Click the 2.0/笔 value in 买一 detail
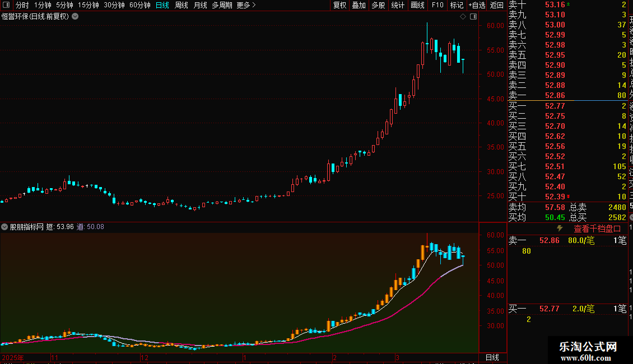633x364 pixels. tap(583, 309)
